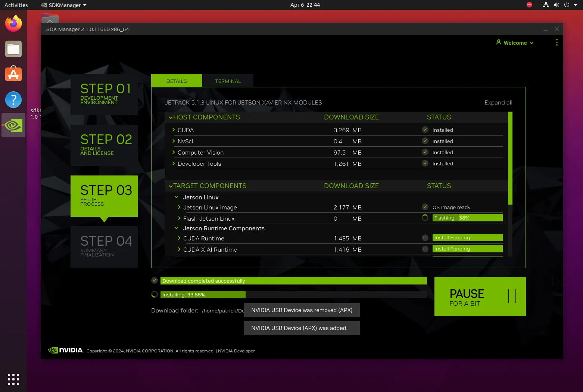Screen dimensions: 583x392
Task: Click the NVIDIA SDK Manager dock icon
Action: (13, 125)
